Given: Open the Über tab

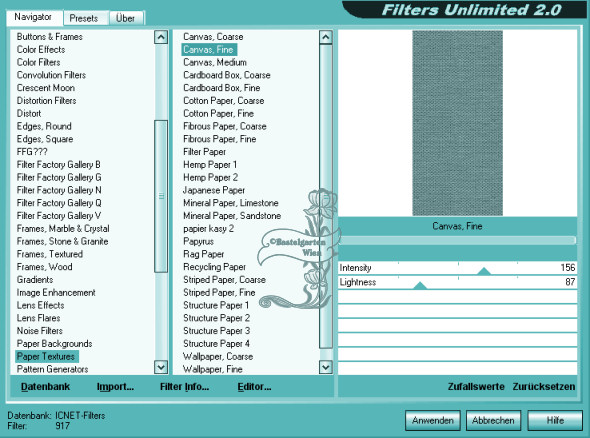Looking at the screenshot, I should (125, 18).
